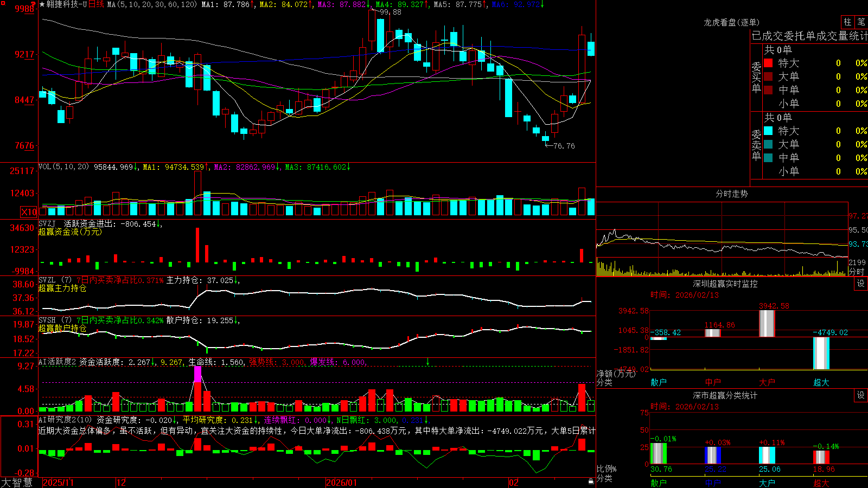
Task: Click the 散户 ratio bar showing 30.76
Action: (x=659, y=453)
